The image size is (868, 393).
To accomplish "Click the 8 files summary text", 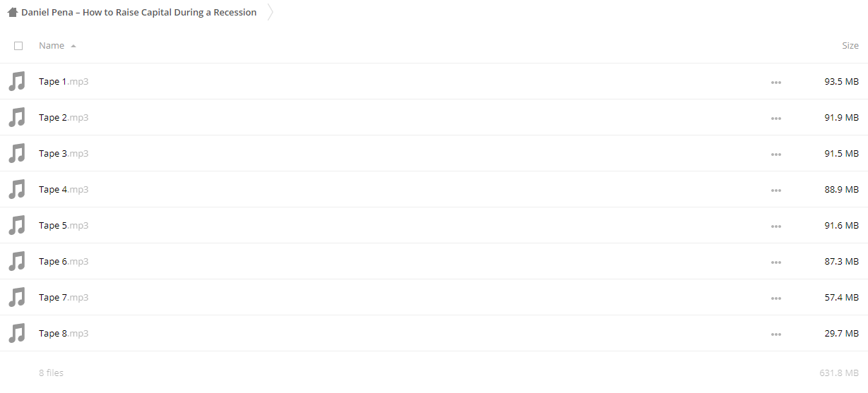I will point(51,373).
